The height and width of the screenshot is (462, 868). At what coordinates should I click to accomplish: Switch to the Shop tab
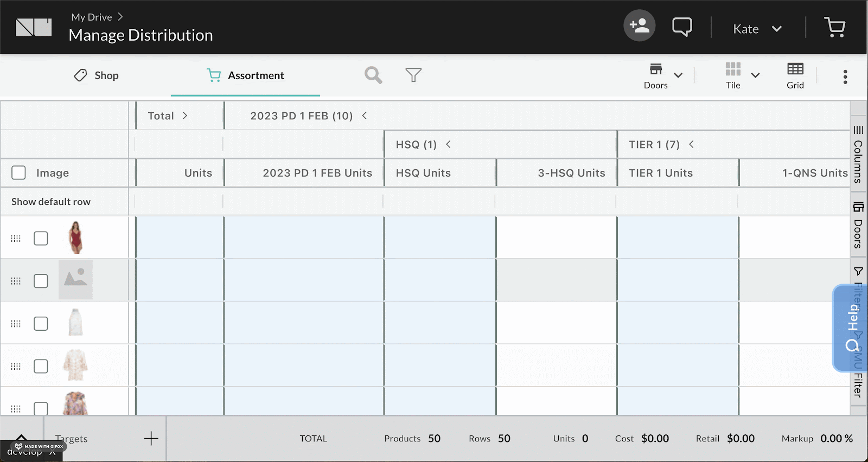pyautogui.click(x=96, y=75)
